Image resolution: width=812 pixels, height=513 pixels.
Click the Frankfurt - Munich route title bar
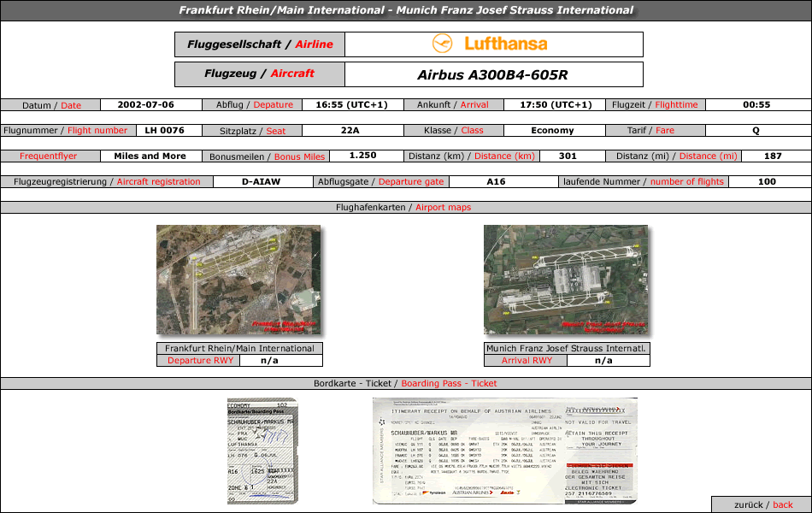pyautogui.click(x=406, y=10)
